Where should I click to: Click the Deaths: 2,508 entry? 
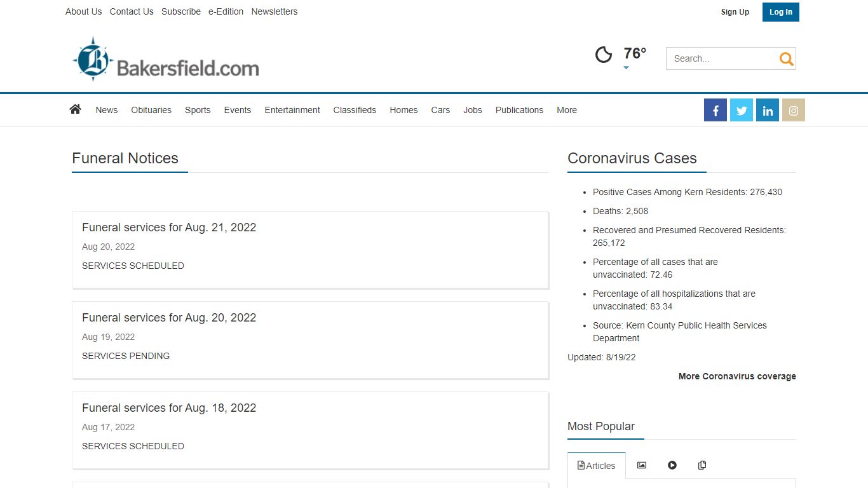(x=620, y=211)
